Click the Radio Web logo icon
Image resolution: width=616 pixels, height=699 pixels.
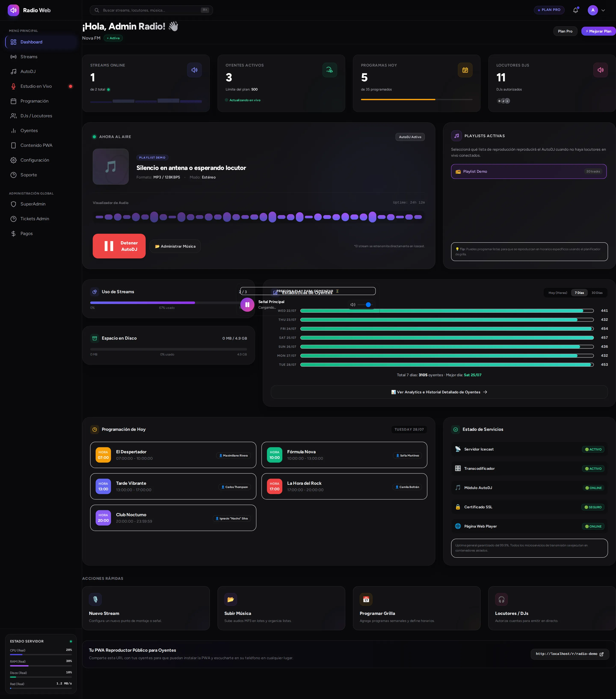pos(13,10)
